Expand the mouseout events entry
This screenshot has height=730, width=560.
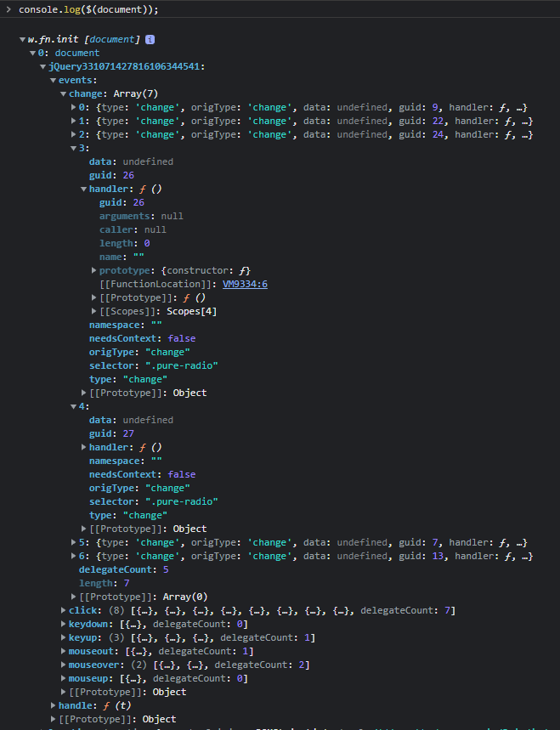click(x=64, y=651)
